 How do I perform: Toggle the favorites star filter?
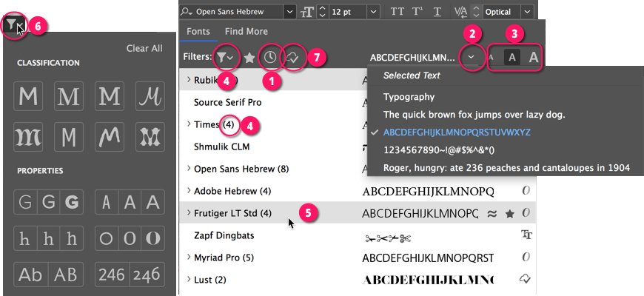[x=249, y=58]
